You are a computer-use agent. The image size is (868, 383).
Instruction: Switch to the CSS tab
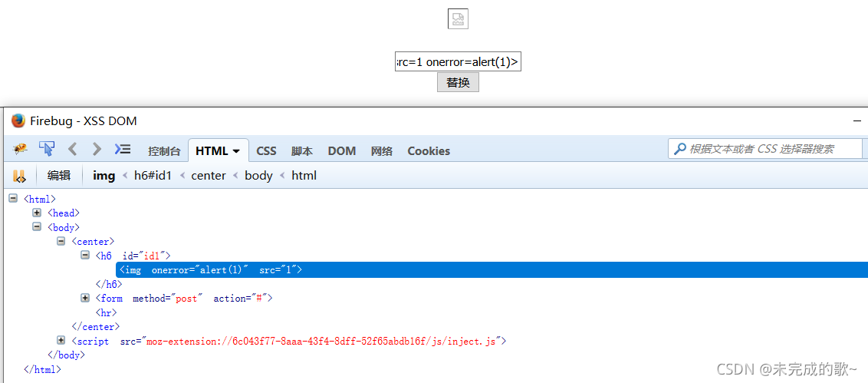(266, 150)
